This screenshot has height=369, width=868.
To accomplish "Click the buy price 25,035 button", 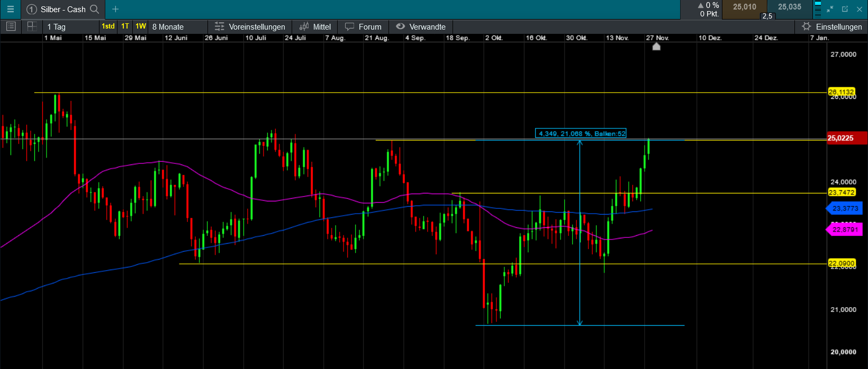I will pos(789,7).
